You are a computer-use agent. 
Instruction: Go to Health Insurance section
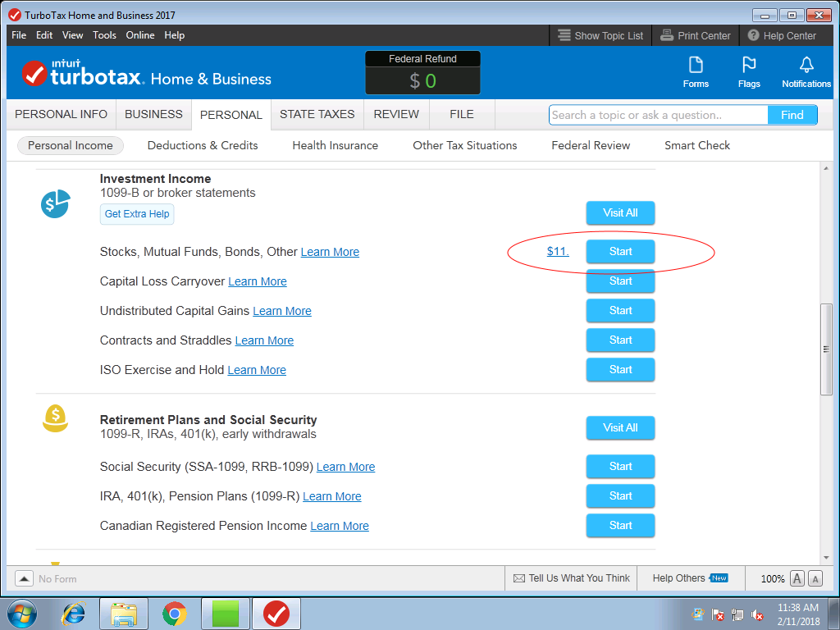[x=336, y=146]
